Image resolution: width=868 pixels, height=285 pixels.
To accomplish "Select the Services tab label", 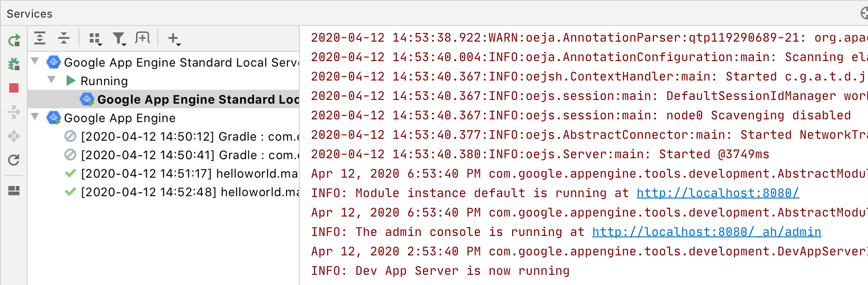I will [x=29, y=13].
